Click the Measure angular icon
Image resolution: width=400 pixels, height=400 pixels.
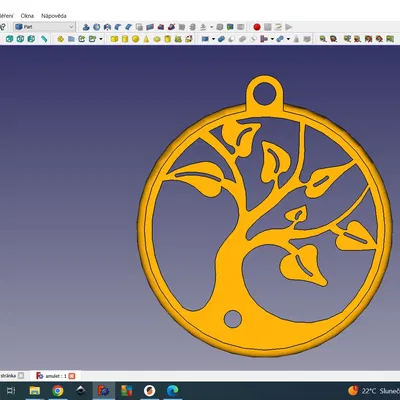[333, 39]
